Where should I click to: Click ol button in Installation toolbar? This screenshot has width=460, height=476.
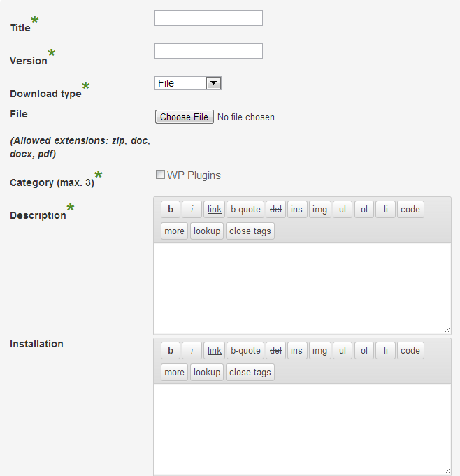(x=364, y=350)
